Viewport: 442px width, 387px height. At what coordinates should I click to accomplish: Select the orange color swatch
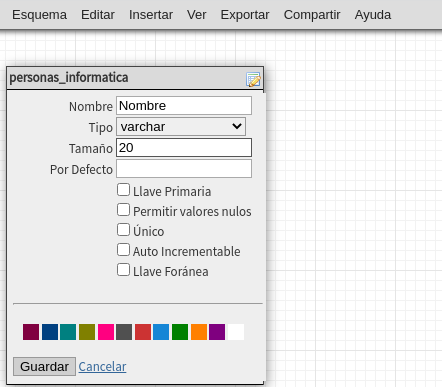199,332
